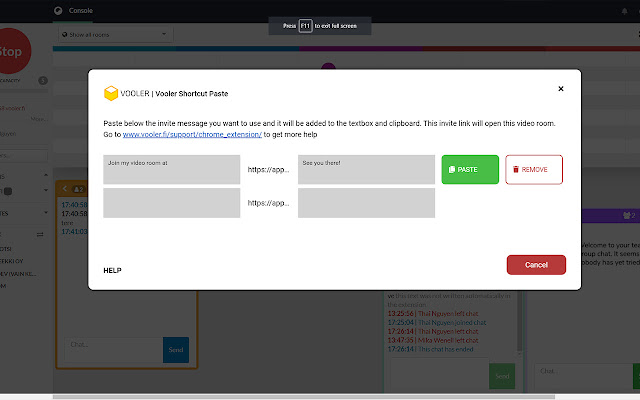
Task: Click the second row's https://app... link text
Action: 268,203
